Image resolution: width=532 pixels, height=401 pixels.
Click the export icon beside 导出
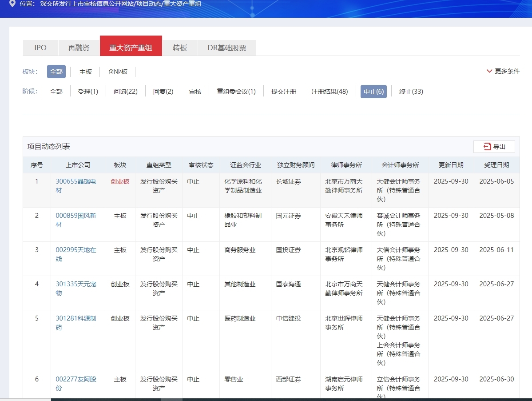(487, 147)
